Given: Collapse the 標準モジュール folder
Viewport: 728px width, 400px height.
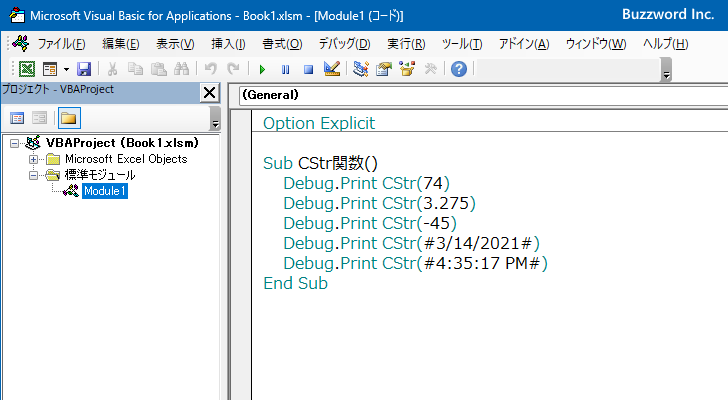Looking at the screenshot, I should tap(33, 175).
